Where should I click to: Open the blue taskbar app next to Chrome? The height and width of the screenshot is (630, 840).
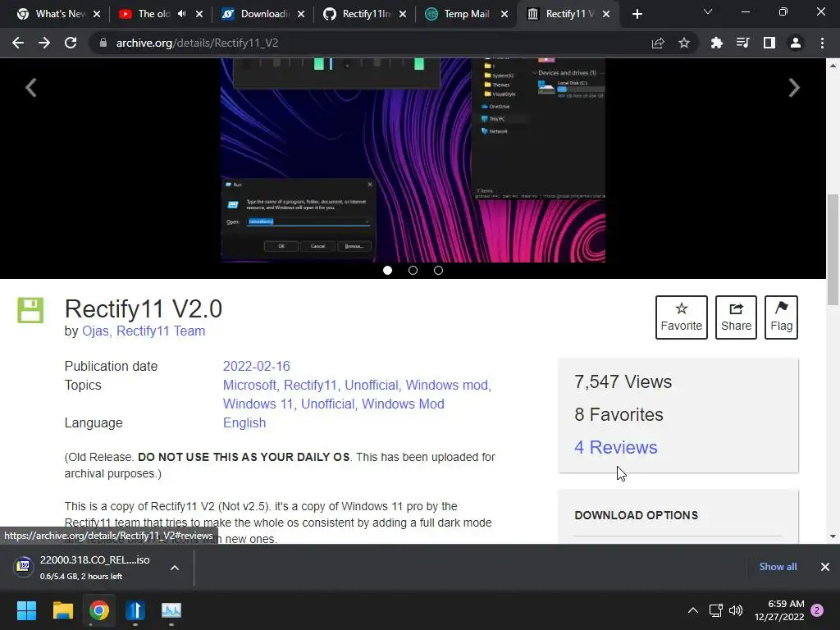click(x=135, y=610)
